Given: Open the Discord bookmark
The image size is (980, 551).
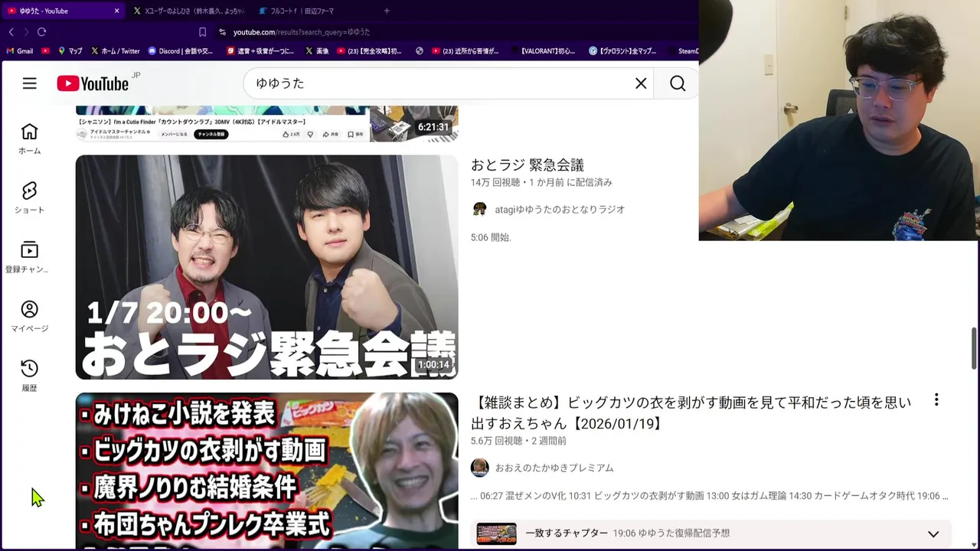Looking at the screenshot, I should pyautogui.click(x=181, y=51).
